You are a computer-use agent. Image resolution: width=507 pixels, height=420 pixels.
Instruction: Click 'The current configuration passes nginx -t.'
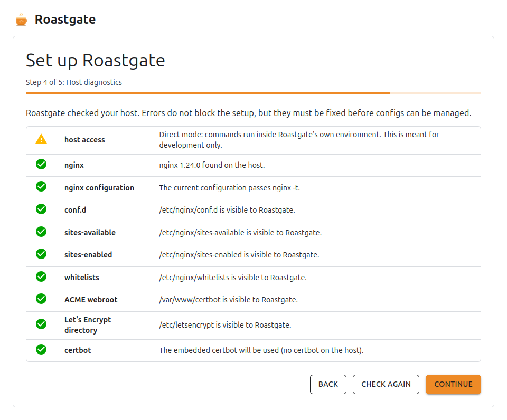click(230, 188)
